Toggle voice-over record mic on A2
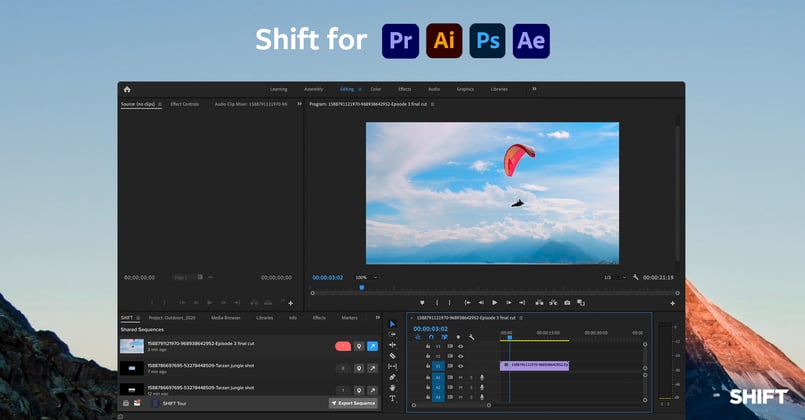Image resolution: width=805 pixels, height=420 pixels. [x=482, y=387]
